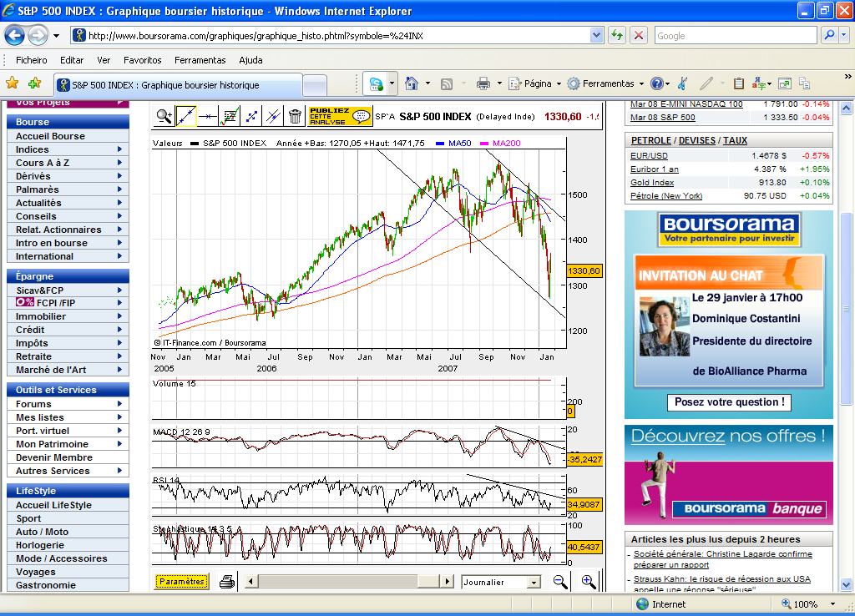
Task: Open the Ferramentas menu in the menu bar
Action: 200,60
